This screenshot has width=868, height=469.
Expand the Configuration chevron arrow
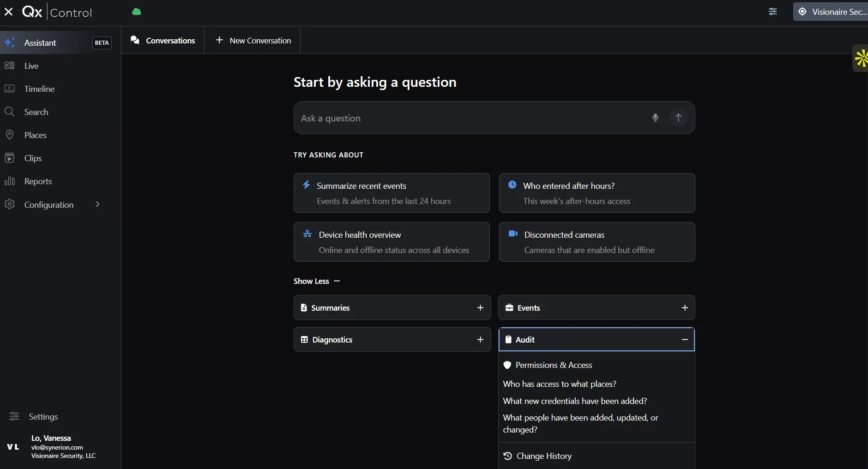(x=97, y=204)
